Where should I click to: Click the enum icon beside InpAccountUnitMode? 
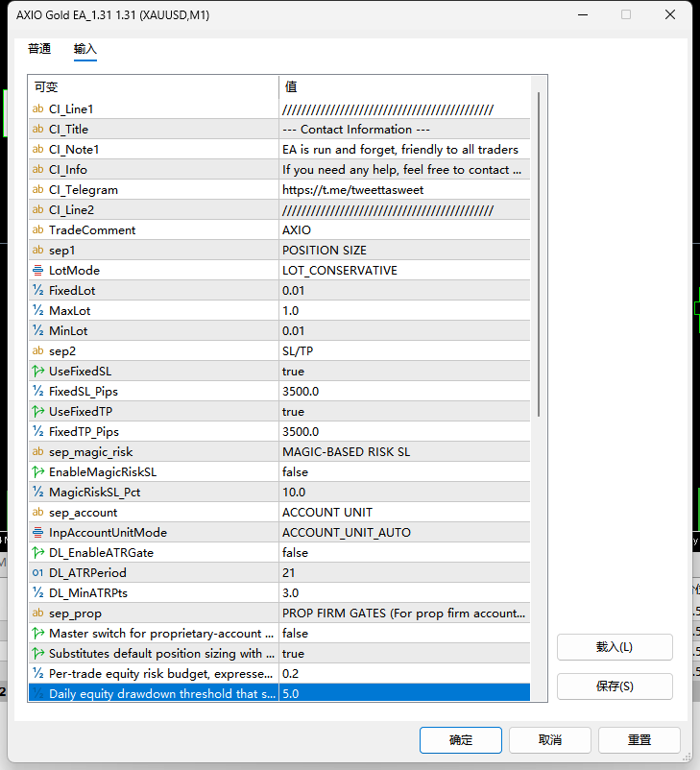(x=37, y=532)
